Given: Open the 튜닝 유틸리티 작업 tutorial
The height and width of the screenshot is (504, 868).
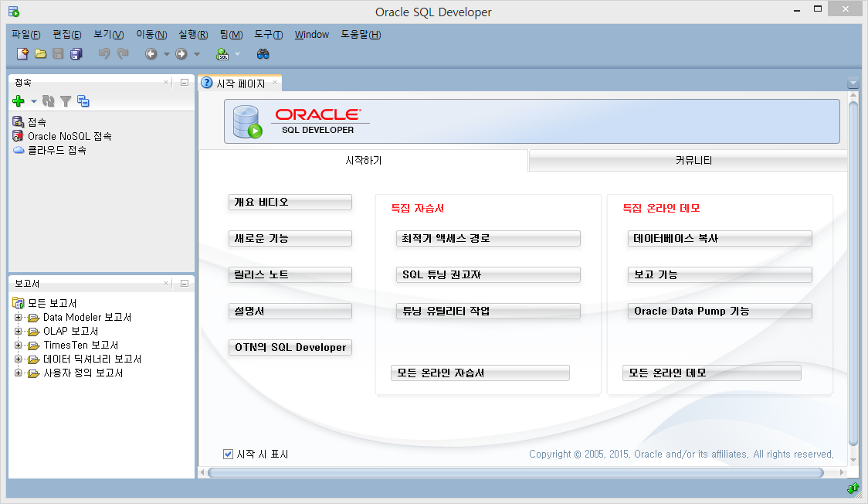Looking at the screenshot, I should [x=488, y=312].
